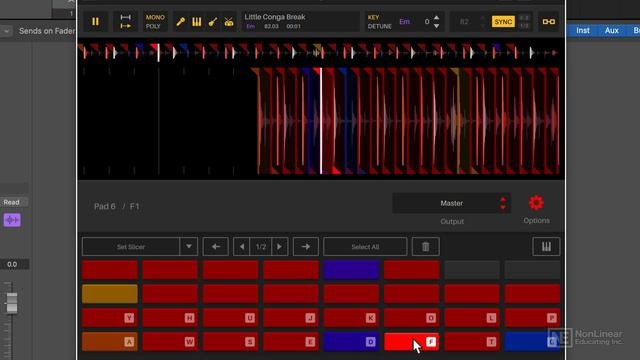Trigger the orange pad labeled A
This screenshot has height=360, width=640.
tap(110, 342)
